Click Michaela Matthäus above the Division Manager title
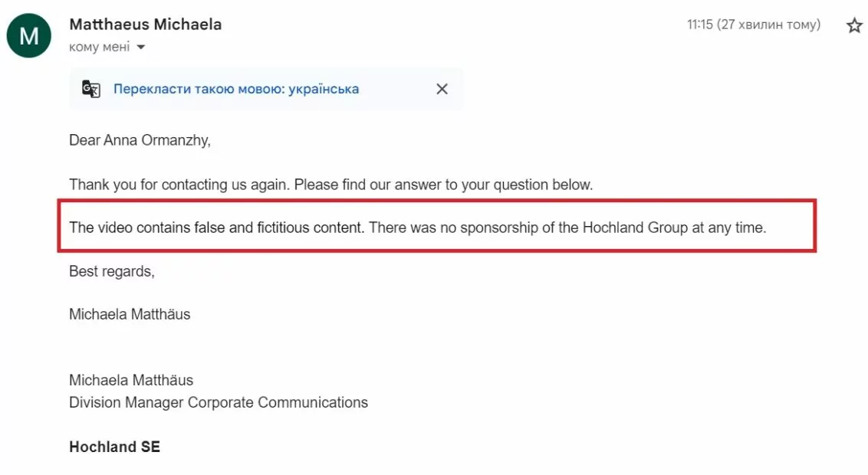 pos(131,380)
